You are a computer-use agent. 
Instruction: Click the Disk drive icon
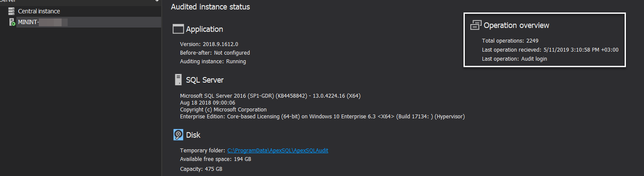pos(178,135)
